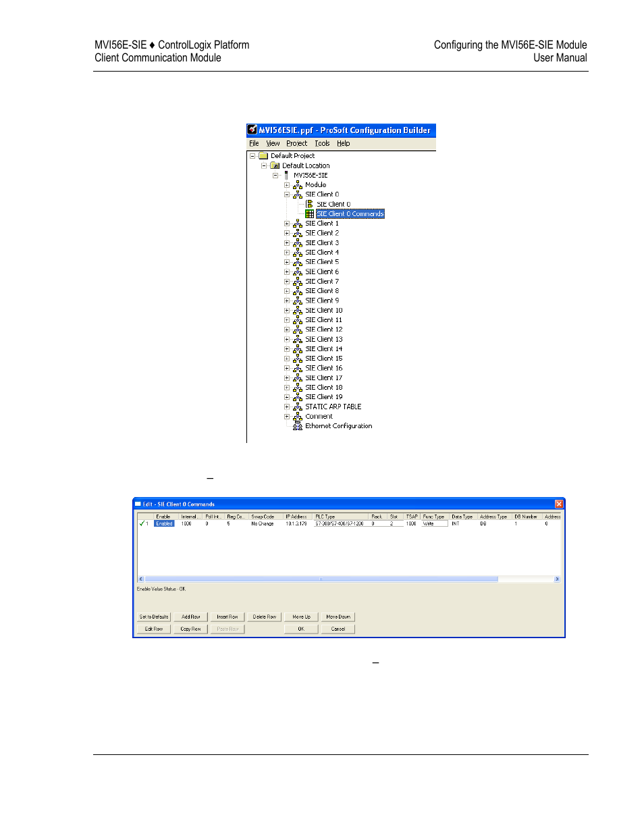Image resolution: width=644 pixels, height=834 pixels.
Task: Click the Default Location folder icon
Action: (275, 165)
